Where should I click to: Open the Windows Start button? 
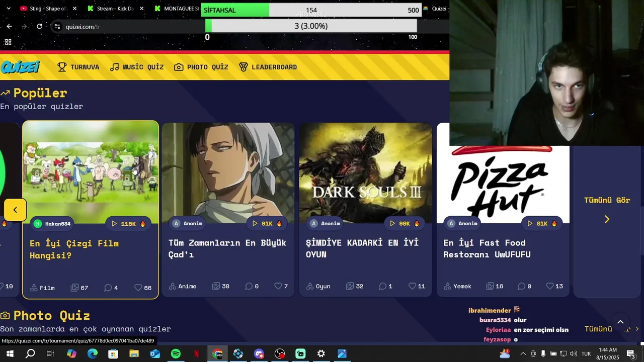[x=10, y=354]
